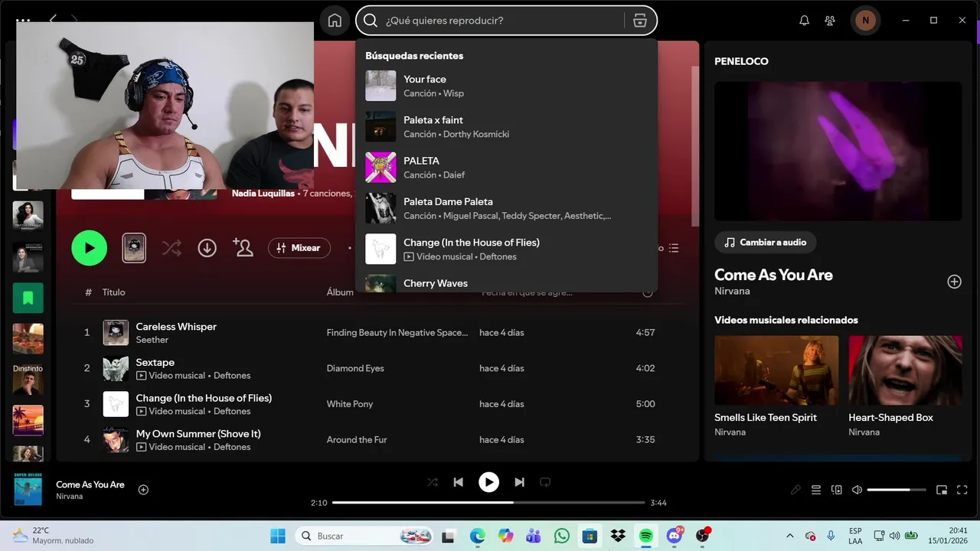Select recent search Paleta Dame Paleta
This screenshot has height=551, width=980.
pos(506,208)
